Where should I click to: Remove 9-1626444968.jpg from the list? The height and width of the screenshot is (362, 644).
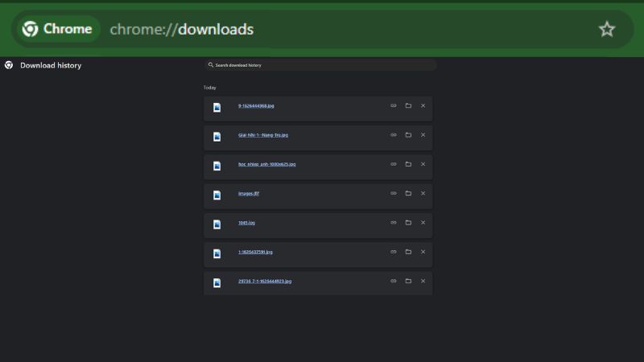423,105
